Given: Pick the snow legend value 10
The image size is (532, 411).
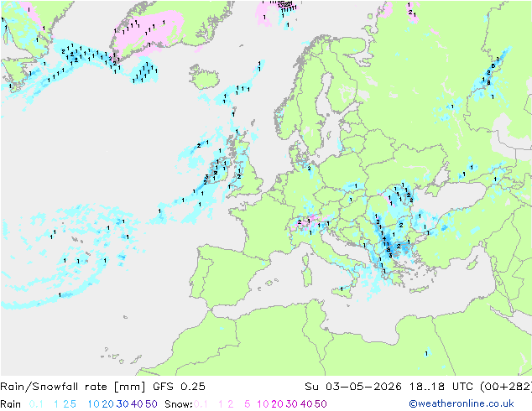Looking at the screenshot, I should pos(263,404).
